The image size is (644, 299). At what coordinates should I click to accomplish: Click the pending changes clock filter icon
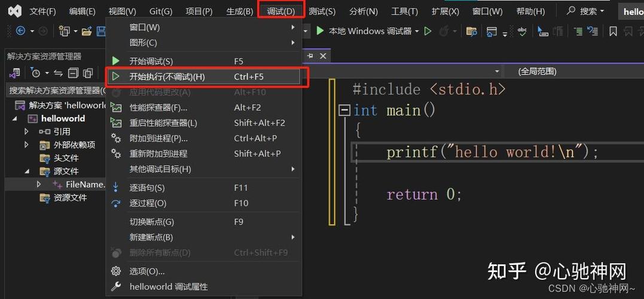coord(36,73)
